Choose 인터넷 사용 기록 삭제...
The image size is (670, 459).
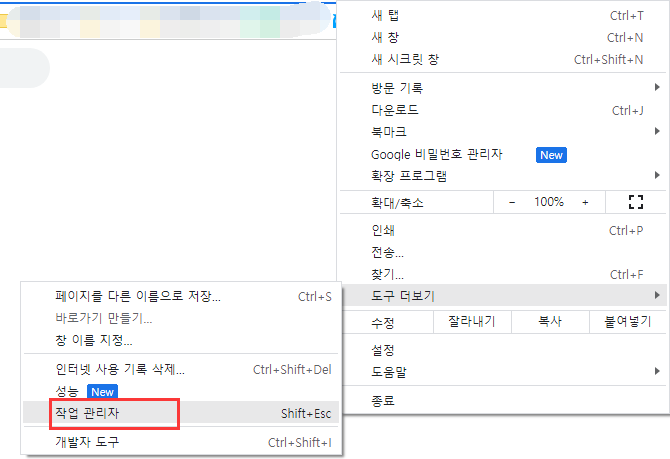[x=119, y=370]
